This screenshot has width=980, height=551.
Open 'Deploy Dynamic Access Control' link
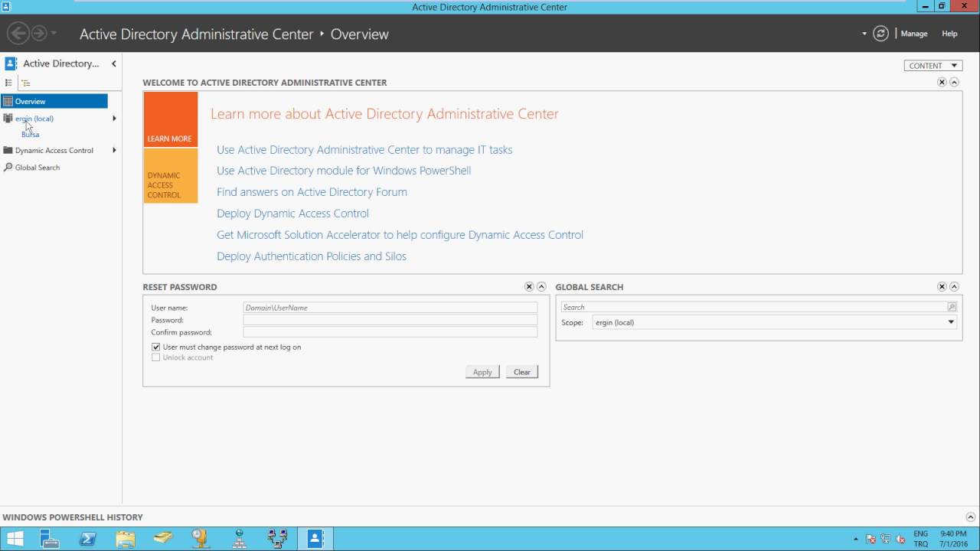click(x=292, y=214)
